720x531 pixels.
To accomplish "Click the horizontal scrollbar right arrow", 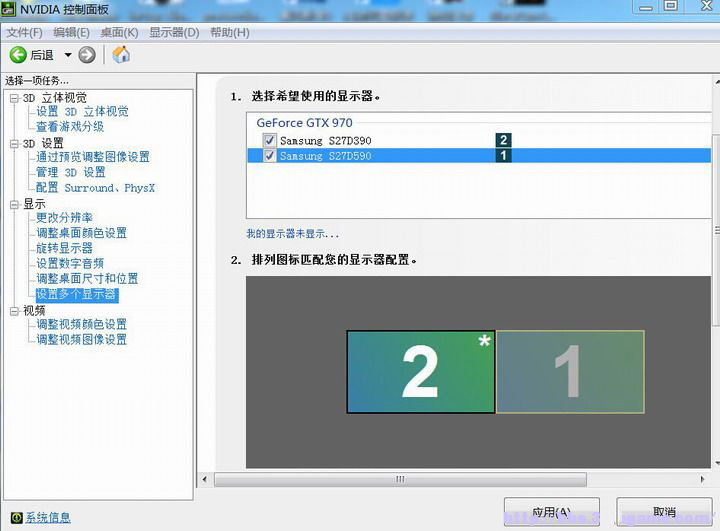I will (702, 479).
